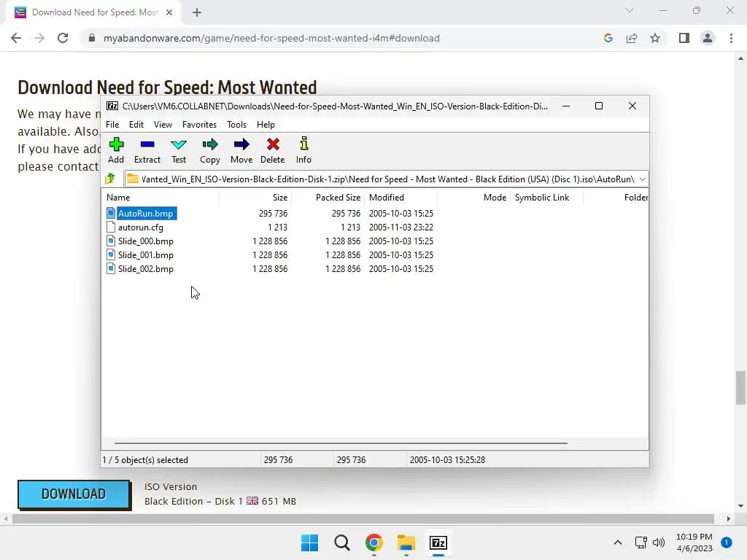Select the Slide_001.bmp file name
Image resolution: width=747 pixels, height=560 pixels.
point(146,254)
